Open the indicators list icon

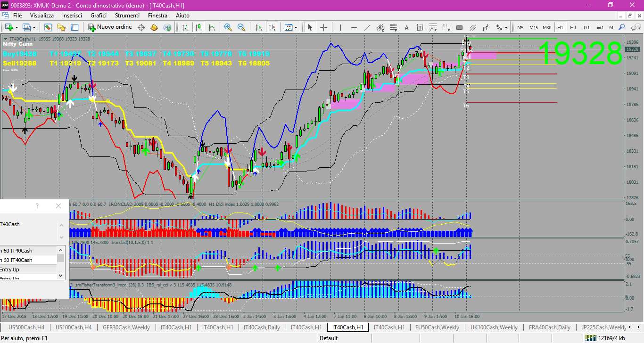click(289, 27)
